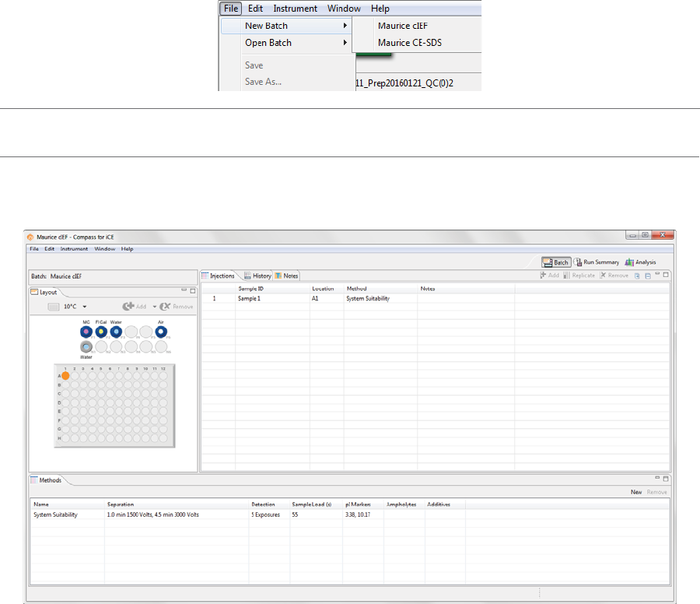Switch to the History tab
This screenshot has height=604, width=700.
click(x=257, y=276)
